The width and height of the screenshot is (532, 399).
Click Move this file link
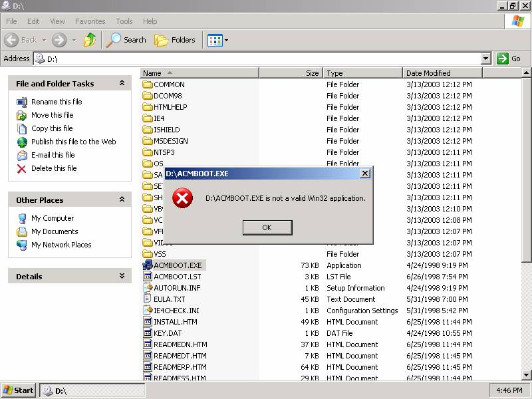coord(53,115)
